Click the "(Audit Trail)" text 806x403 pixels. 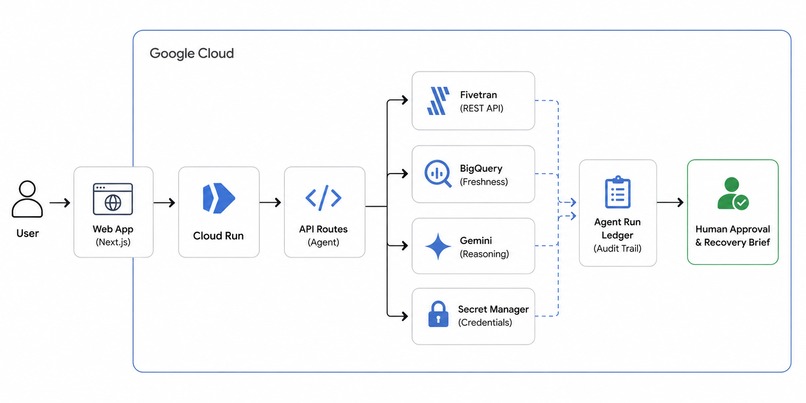[617, 249]
